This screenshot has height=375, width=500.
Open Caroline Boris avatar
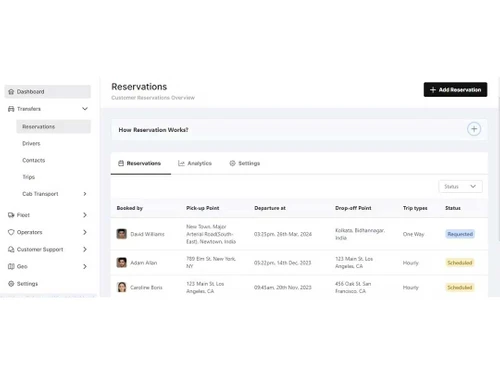pyautogui.click(x=122, y=287)
